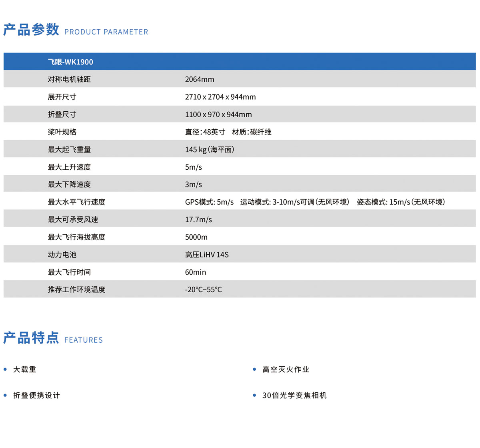Click the 对称电机轴距 row label

click(x=69, y=79)
